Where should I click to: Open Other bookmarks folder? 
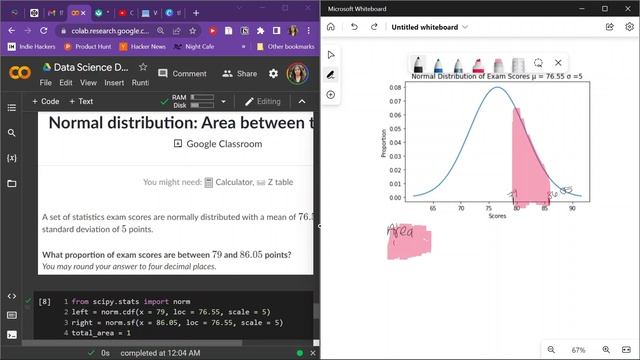click(x=286, y=47)
